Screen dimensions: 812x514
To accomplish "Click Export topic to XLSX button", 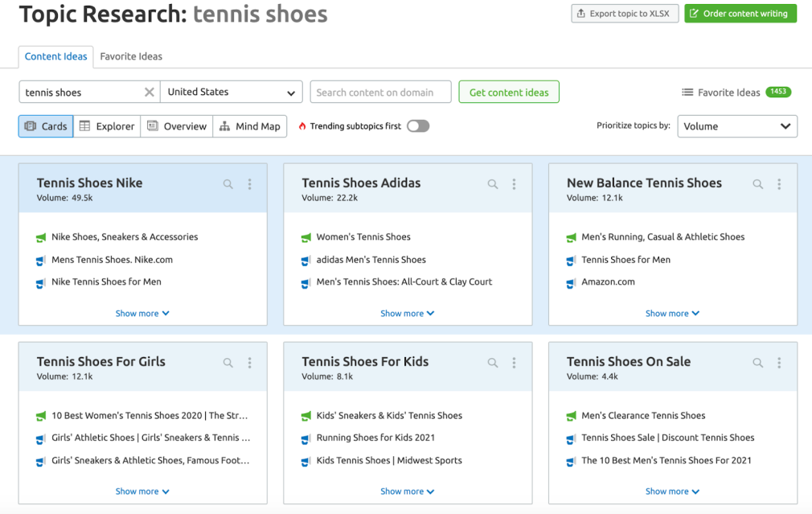I will [625, 14].
